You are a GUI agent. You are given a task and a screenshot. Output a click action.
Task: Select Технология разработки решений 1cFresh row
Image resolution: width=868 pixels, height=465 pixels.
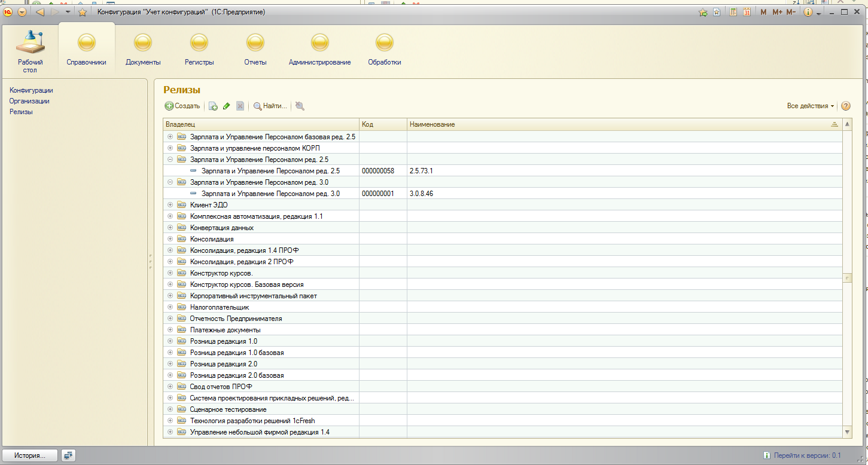(x=502, y=421)
